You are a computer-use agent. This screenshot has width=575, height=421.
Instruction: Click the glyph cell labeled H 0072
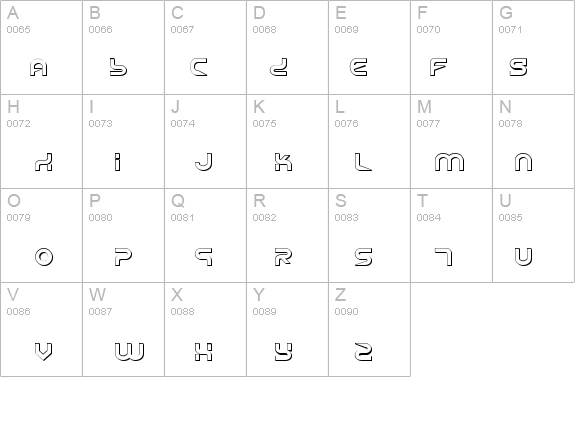pos(41,142)
